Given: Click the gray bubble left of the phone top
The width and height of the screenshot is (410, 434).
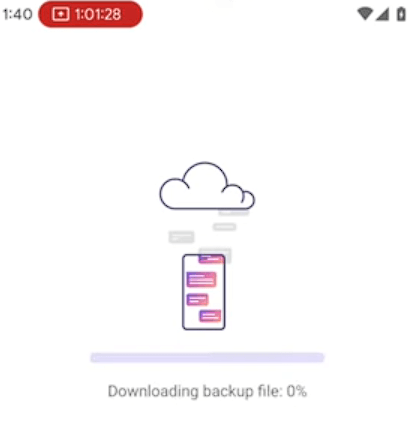Looking at the screenshot, I should point(181,237).
